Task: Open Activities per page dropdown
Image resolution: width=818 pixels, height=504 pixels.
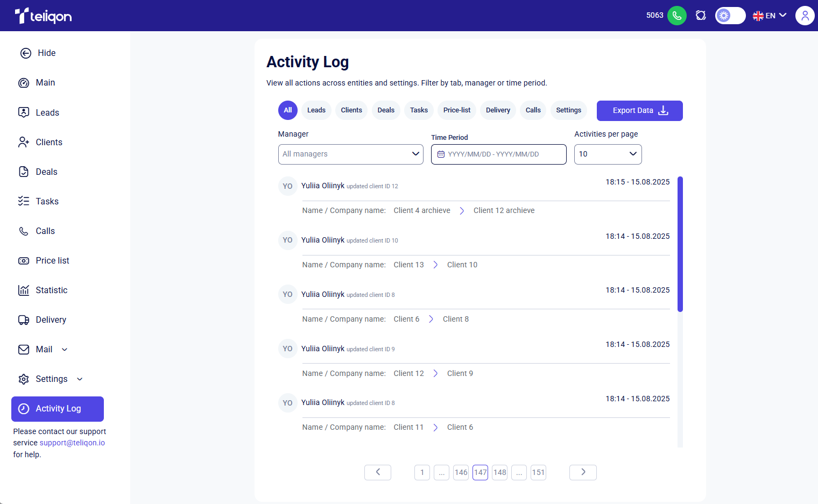Action: (608, 154)
